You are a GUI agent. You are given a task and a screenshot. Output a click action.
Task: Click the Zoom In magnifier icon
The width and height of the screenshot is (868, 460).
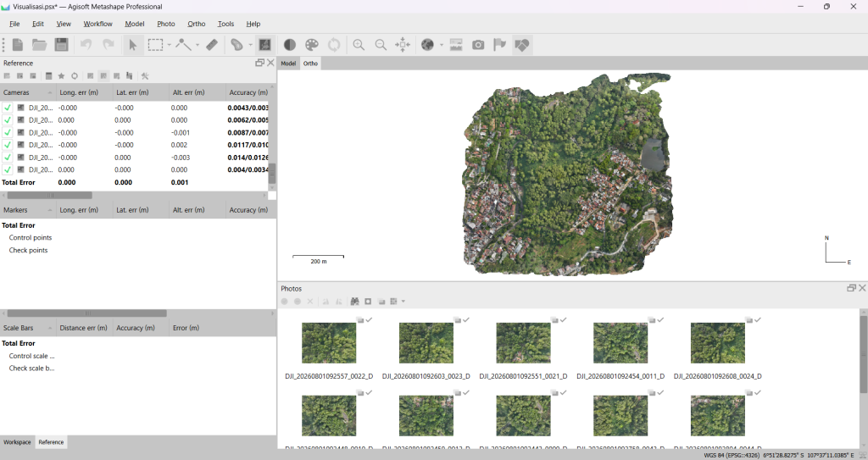pyautogui.click(x=359, y=45)
